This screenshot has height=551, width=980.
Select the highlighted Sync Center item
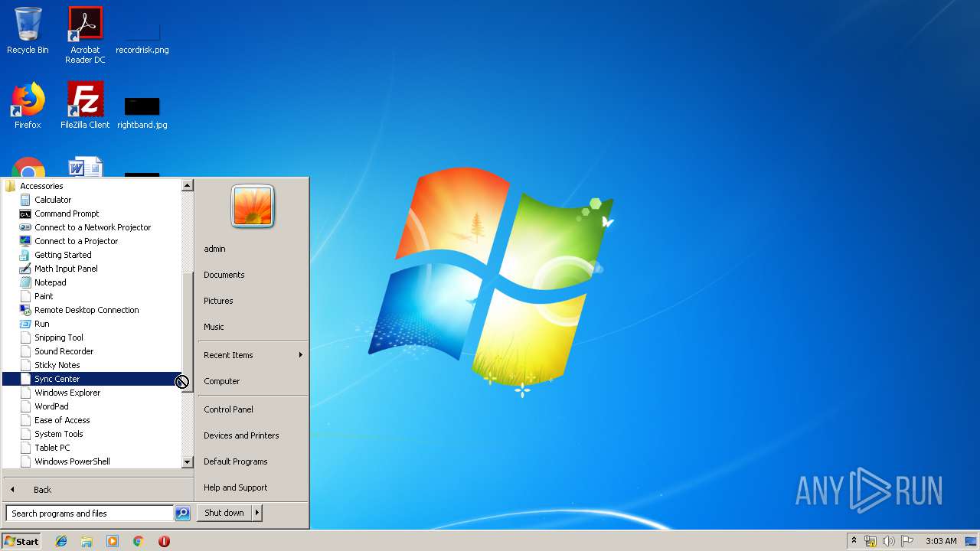coord(92,379)
